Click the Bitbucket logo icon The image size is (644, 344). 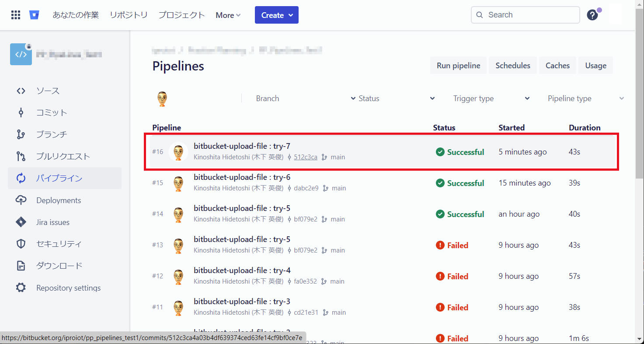pyautogui.click(x=35, y=15)
